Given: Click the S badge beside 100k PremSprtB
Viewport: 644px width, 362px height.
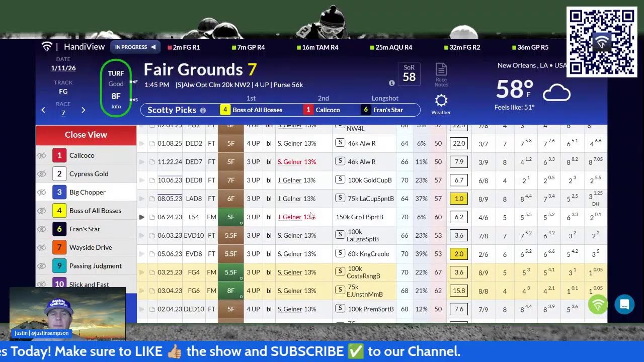Looking at the screenshot, I should point(340,309).
